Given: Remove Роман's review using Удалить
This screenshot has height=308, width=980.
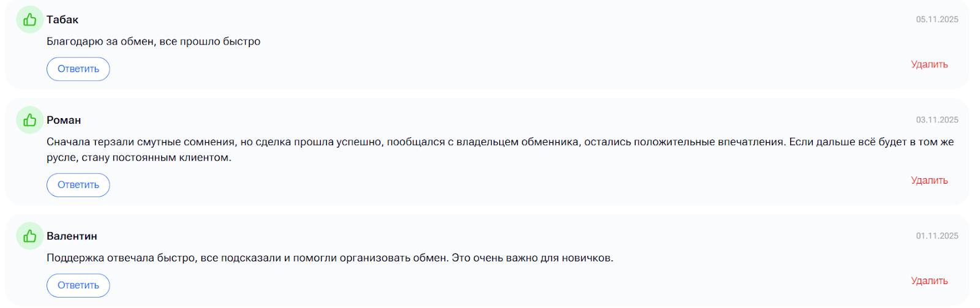Looking at the screenshot, I should coord(929,180).
